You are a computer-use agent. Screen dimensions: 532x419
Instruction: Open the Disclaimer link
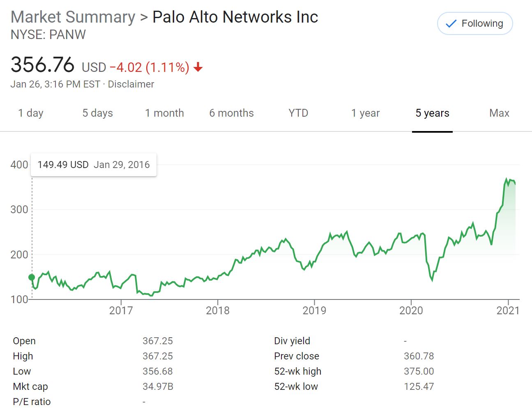[x=131, y=84]
